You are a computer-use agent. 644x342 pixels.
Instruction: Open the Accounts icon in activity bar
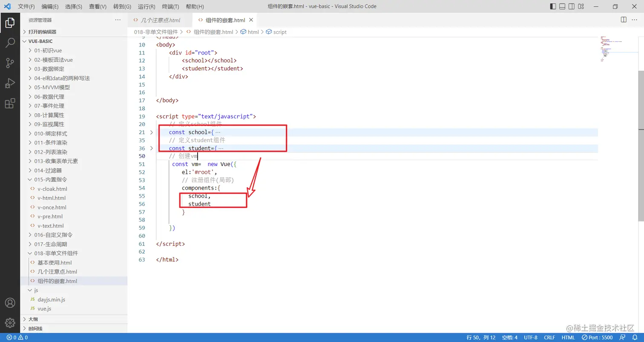coord(10,303)
